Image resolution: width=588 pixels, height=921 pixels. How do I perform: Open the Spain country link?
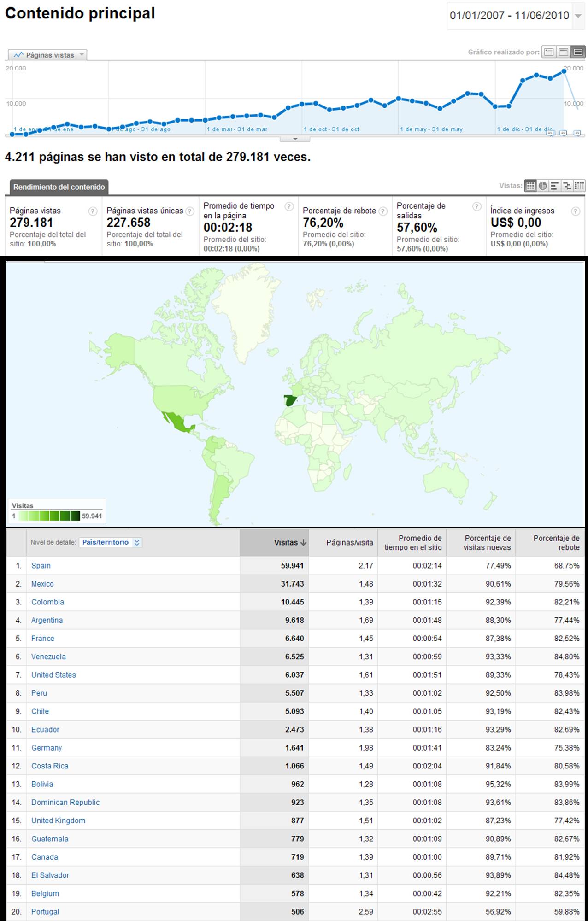click(41, 565)
